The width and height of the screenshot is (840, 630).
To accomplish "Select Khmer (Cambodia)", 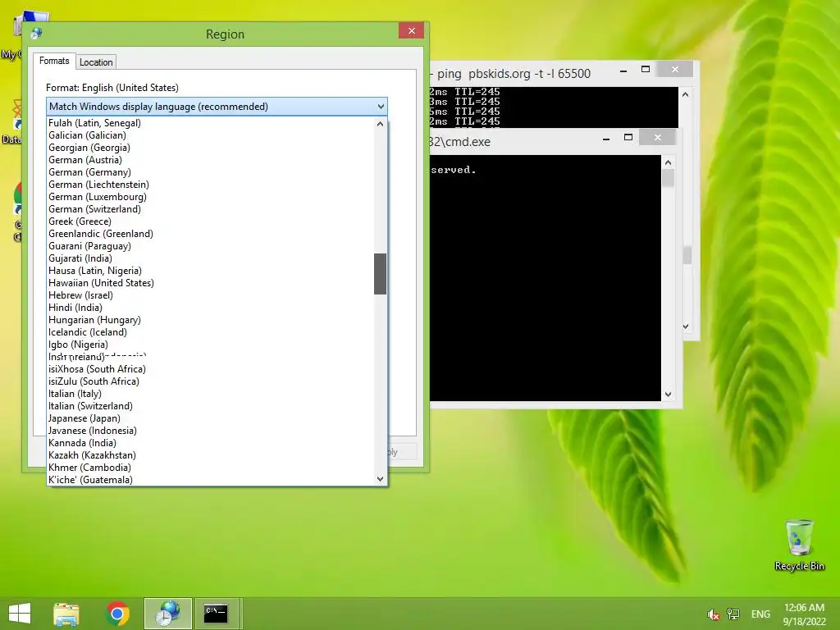I will (210, 468).
